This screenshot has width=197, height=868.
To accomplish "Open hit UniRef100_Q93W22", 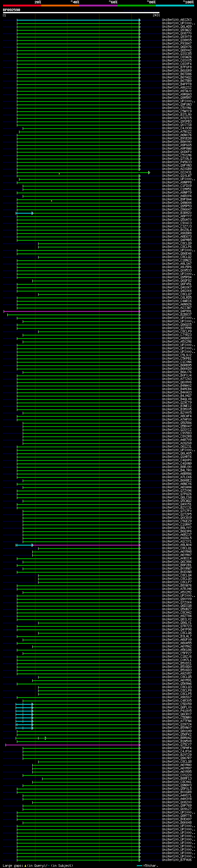I will point(177,30).
